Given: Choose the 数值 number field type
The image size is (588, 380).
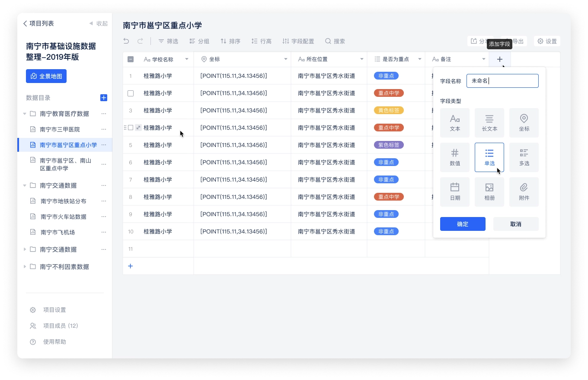Looking at the screenshot, I should [x=454, y=157].
